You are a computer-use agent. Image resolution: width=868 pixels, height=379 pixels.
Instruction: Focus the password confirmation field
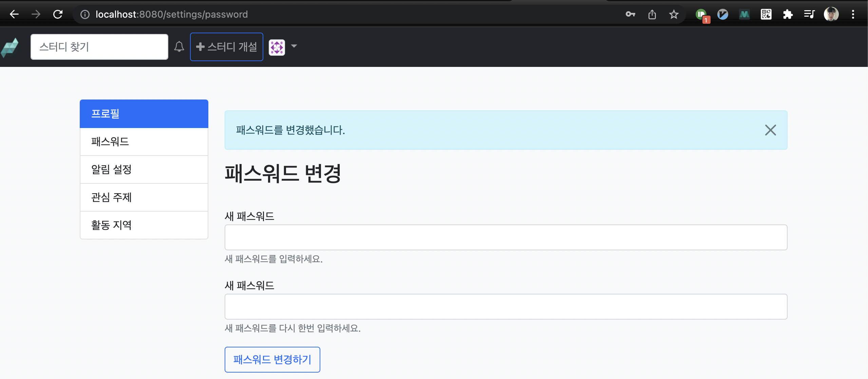(506, 307)
